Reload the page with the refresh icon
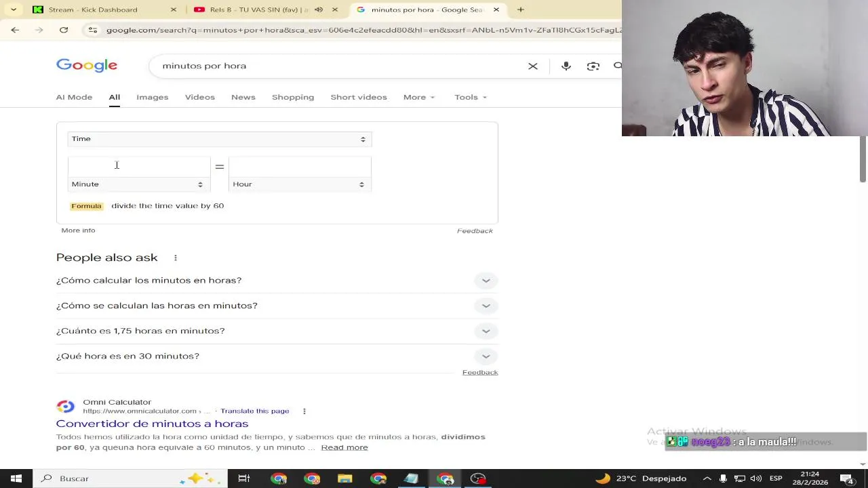 (64, 30)
